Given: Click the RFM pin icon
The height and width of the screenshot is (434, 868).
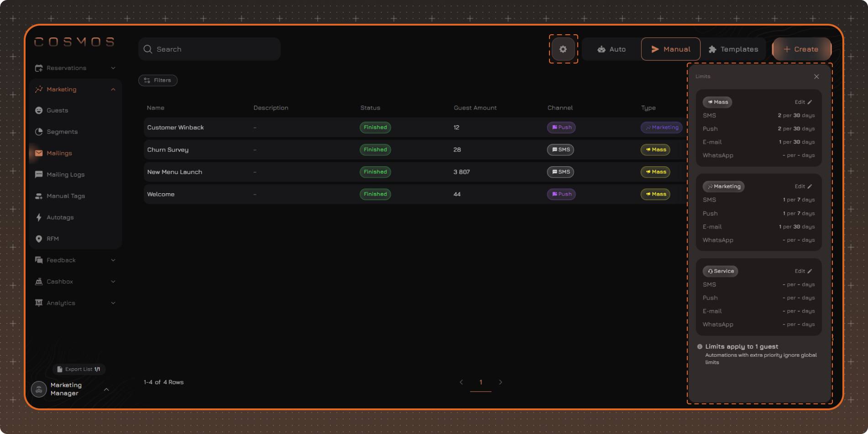Looking at the screenshot, I should point(39,238).
